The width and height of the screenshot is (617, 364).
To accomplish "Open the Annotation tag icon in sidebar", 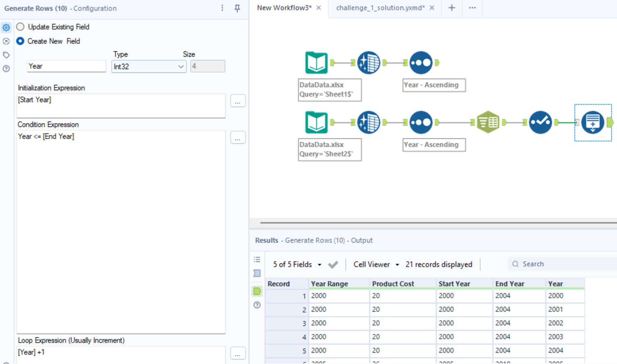I will click(6, 55).
